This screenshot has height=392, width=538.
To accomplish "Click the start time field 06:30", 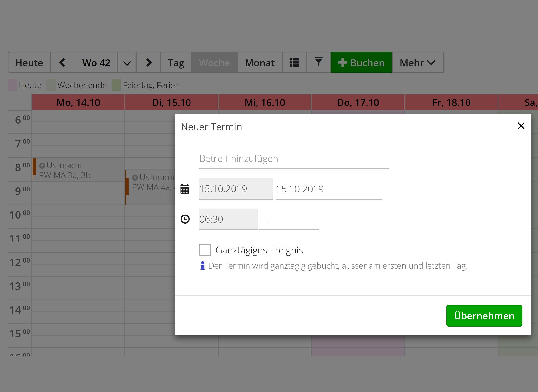I will [228, 219].
